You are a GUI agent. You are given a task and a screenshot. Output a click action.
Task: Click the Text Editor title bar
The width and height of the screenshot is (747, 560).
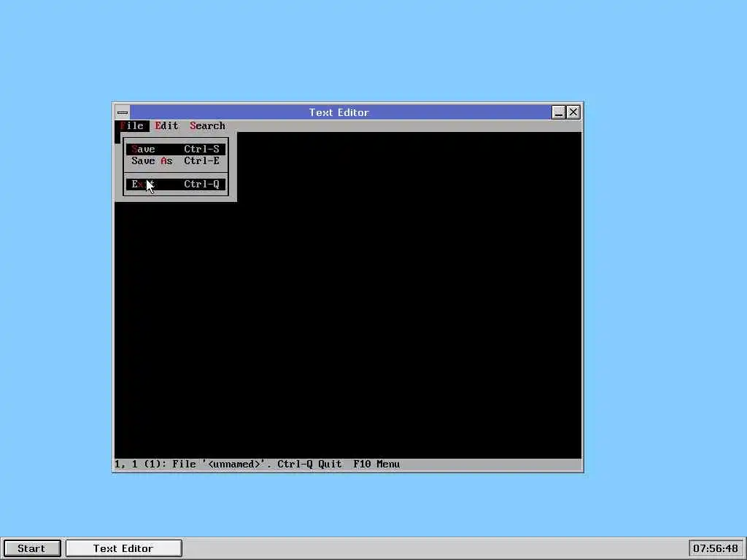339,112
